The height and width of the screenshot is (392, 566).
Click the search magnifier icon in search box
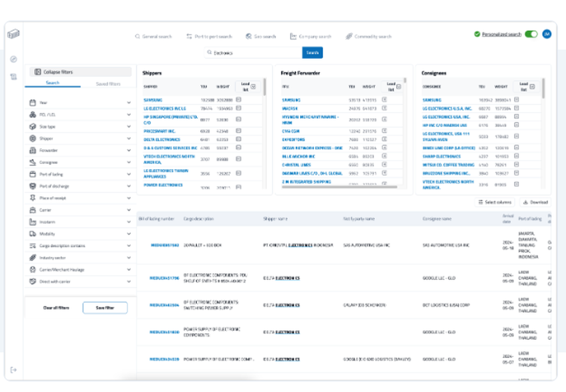coord(209,53)
